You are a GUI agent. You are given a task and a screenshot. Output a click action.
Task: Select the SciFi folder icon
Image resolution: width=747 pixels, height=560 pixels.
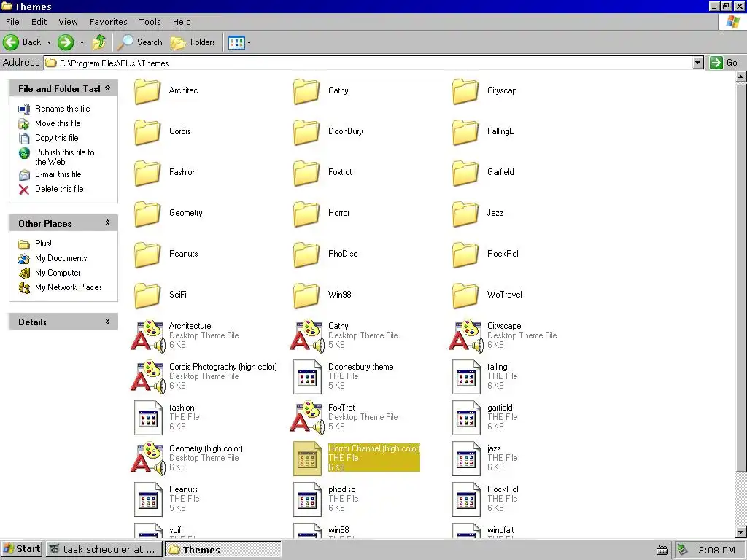tap(147, 296)
